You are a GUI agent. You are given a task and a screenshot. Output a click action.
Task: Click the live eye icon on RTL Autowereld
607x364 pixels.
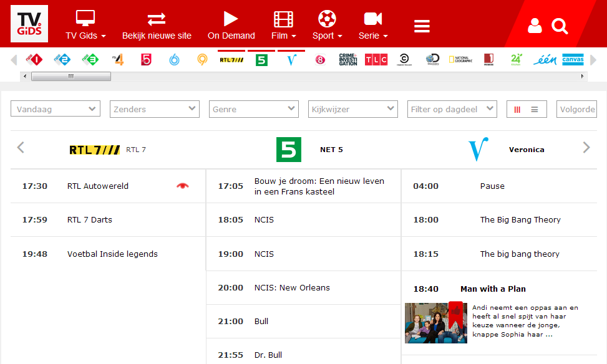(x=183, y=186)
